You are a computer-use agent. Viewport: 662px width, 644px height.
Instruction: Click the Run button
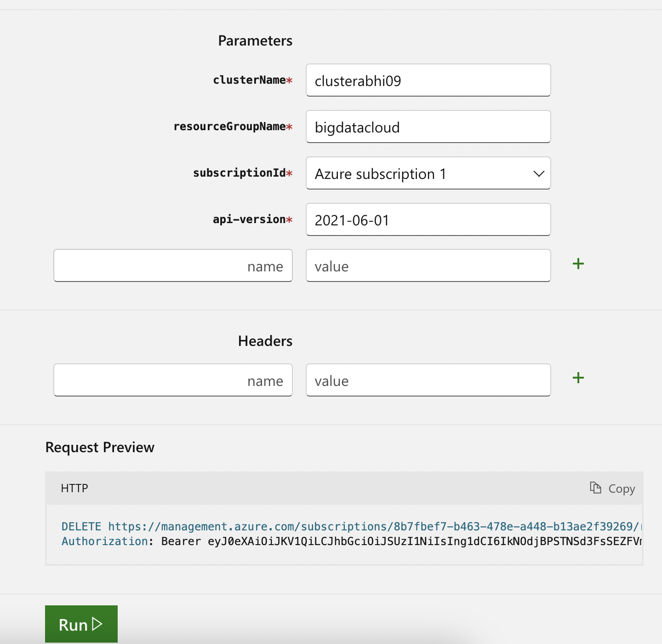[x=81, y=624]
